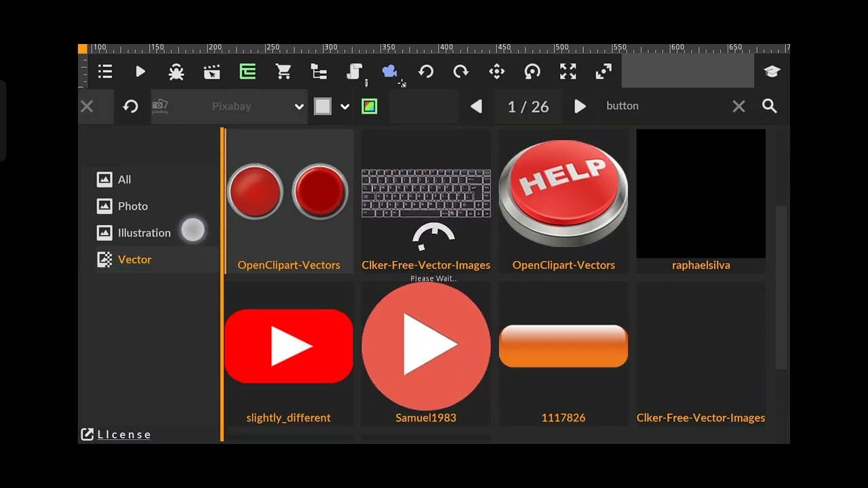Click OpenClipart-Vectors label under red round buttons
Viewport: 868px width, 488px height.
(x=289, y=265)
